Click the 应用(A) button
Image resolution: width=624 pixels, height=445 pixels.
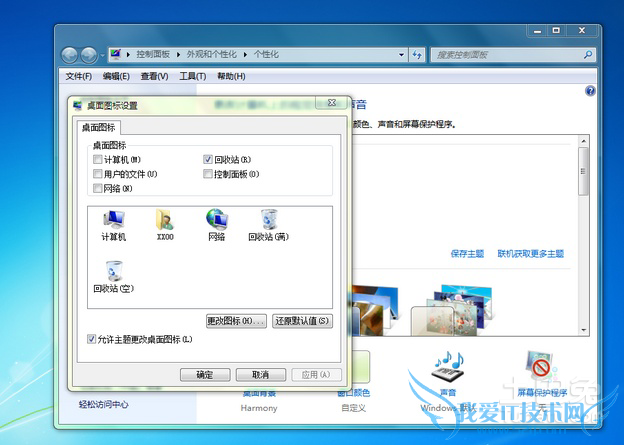point(316,375)
